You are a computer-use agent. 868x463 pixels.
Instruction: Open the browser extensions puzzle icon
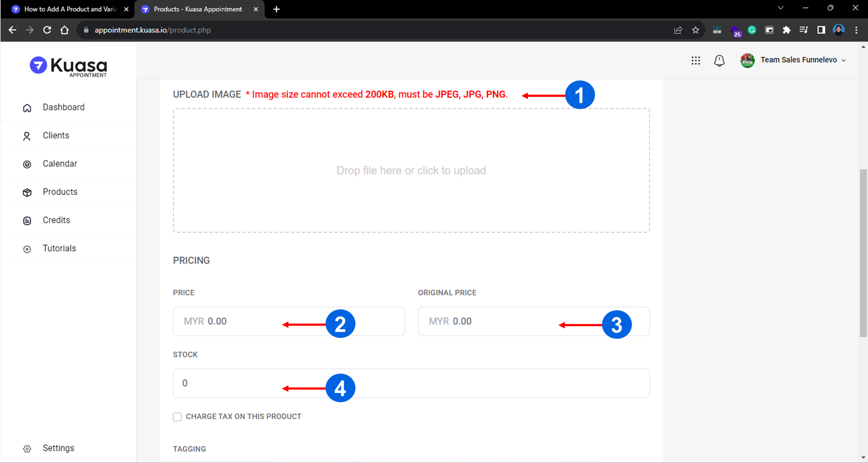(x=786, y=30)
